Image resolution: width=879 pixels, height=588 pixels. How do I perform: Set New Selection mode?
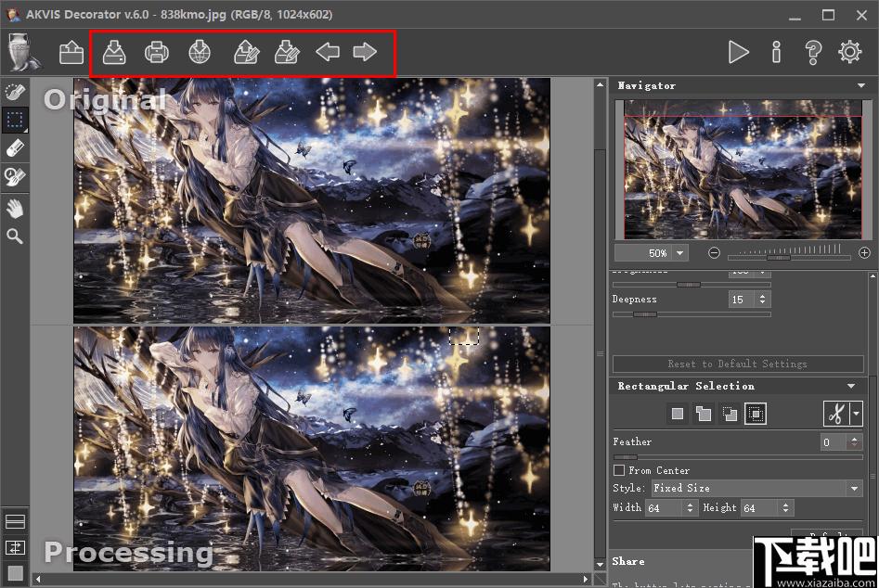point(678,414)
